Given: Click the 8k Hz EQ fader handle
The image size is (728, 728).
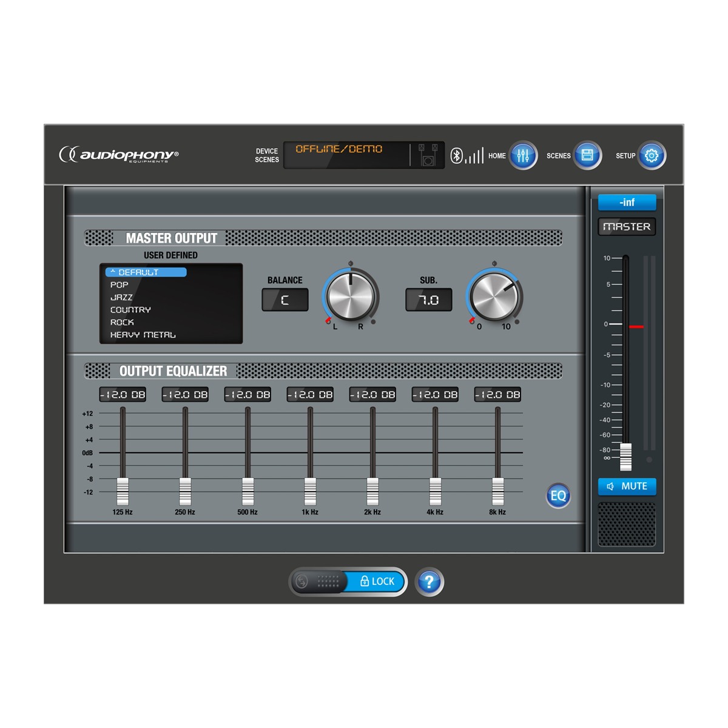Looking at the screenshot, I should (x=497, y=491).
